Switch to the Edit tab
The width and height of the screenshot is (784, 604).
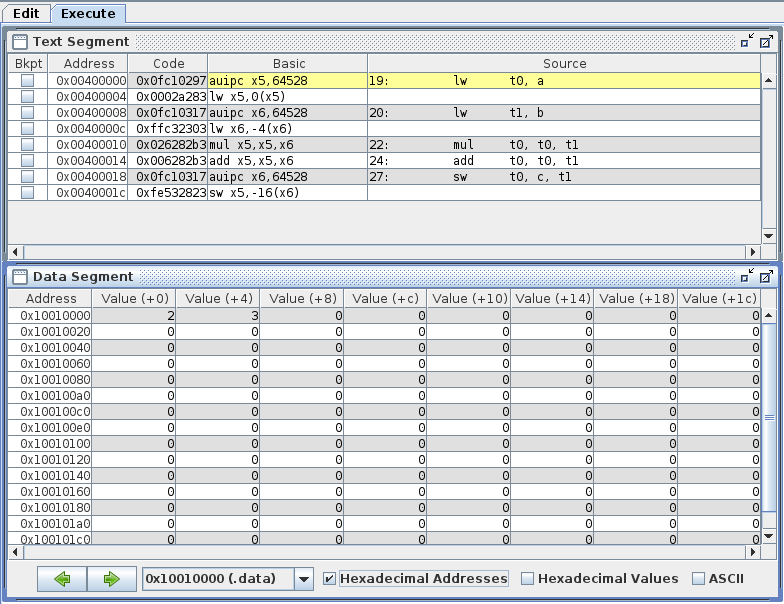(26, 14)
